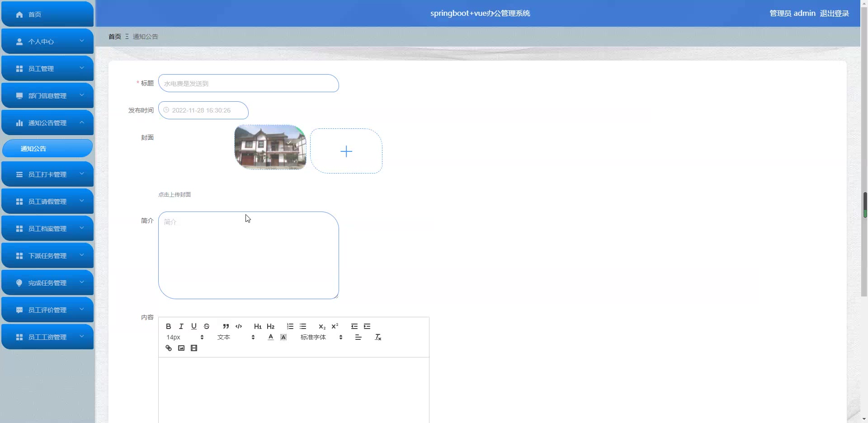
Task: Open the background highlight color picker
Action: [x=283, y=337]
